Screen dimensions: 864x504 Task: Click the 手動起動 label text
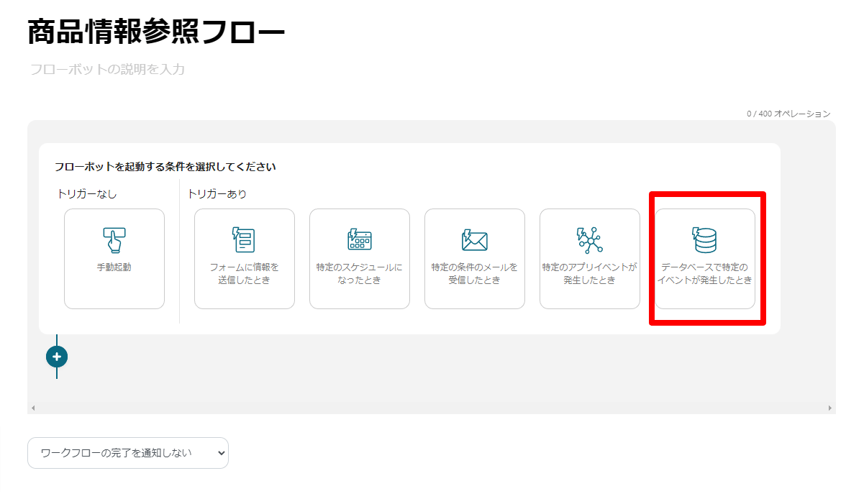point(114,267)
